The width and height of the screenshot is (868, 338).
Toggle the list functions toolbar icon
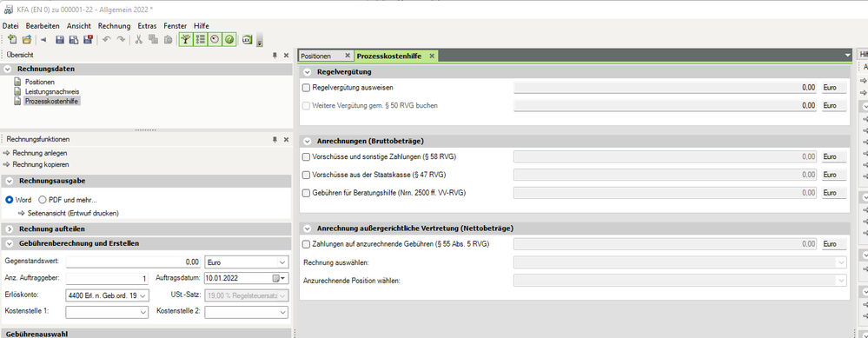pyautogui.click(x=201, y=40)
